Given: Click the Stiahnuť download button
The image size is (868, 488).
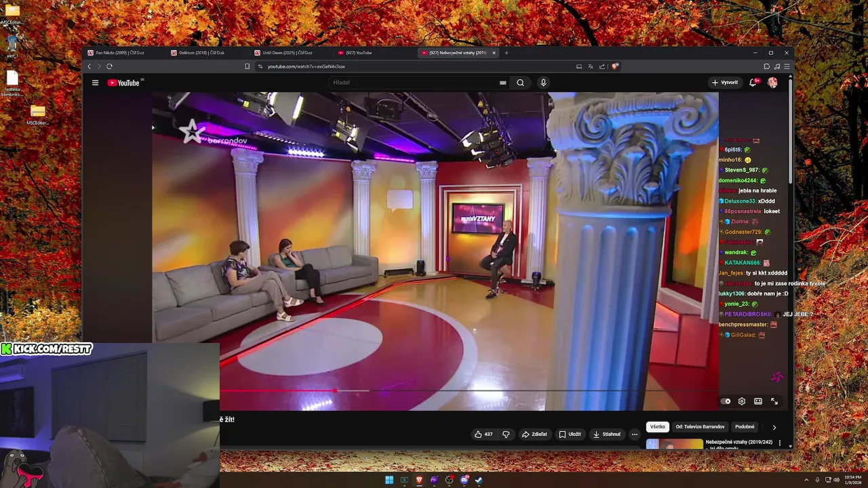Looking at the screenshot, I should coord(606,434).
